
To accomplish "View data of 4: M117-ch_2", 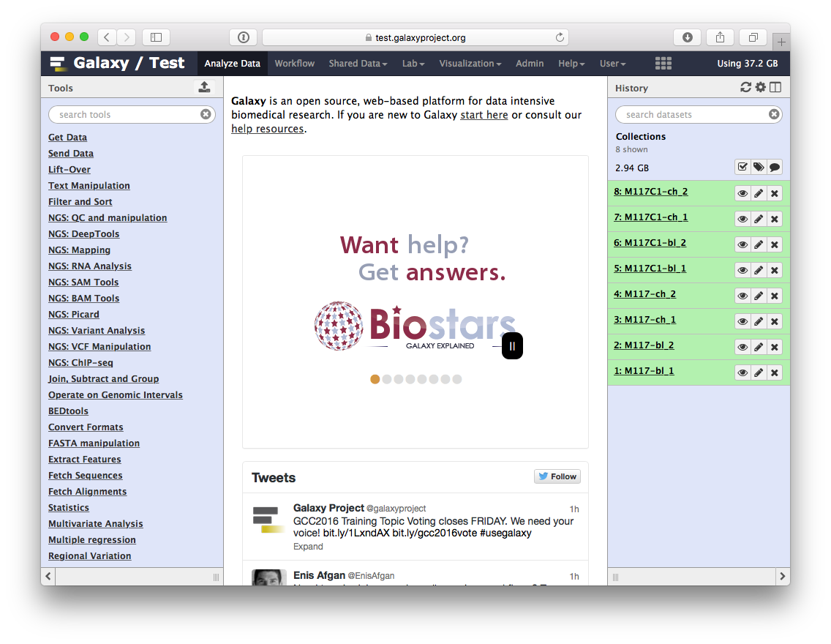I will click(743, 296).
